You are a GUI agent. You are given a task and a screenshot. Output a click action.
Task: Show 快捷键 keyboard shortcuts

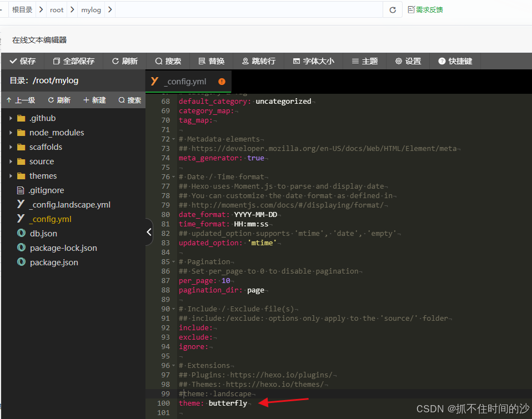455,61
